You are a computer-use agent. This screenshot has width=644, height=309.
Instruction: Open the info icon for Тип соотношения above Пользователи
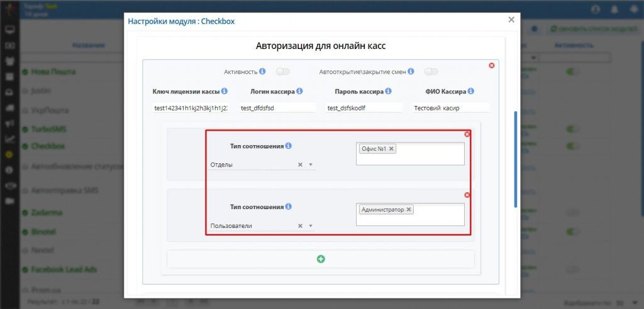coord(289,207)
